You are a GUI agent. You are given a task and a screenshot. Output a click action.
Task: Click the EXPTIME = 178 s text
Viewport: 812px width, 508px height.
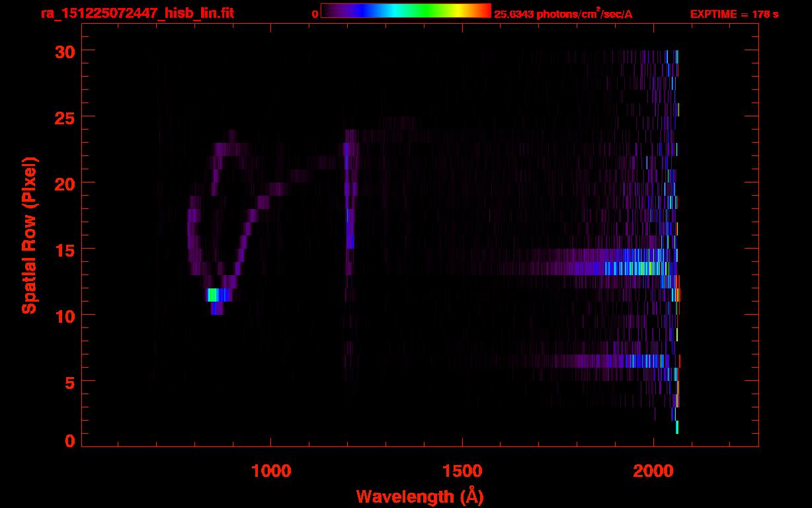tap(734, 14)
